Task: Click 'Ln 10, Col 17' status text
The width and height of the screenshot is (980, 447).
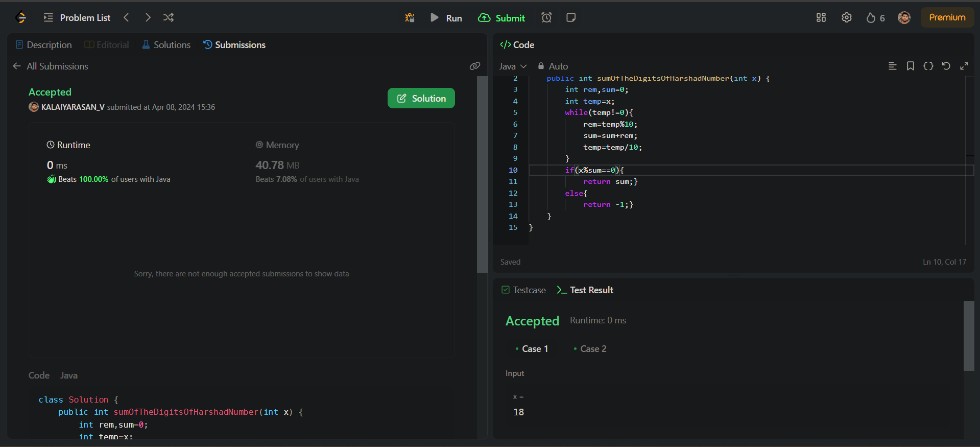Action: click(944, 262)
